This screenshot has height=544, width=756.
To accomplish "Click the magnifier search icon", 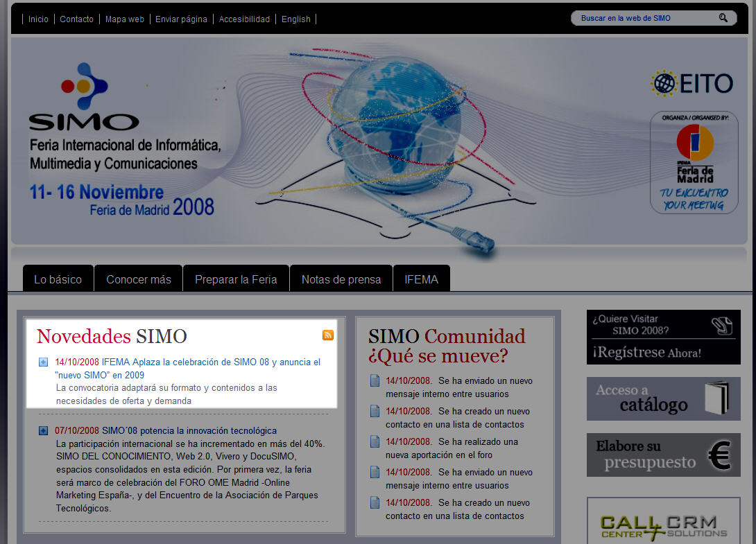I will [723, 18].
